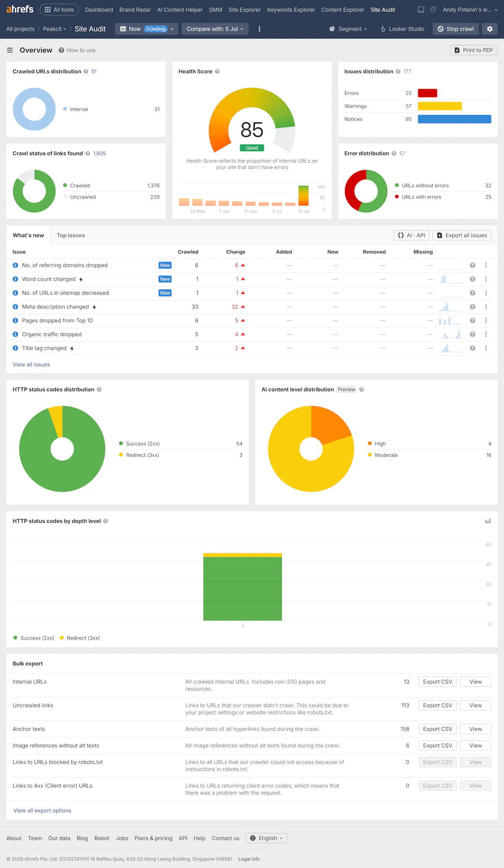This screenshot has width=504, height=868.
Task: Click the settings gear icon
Action: (490, 29)
